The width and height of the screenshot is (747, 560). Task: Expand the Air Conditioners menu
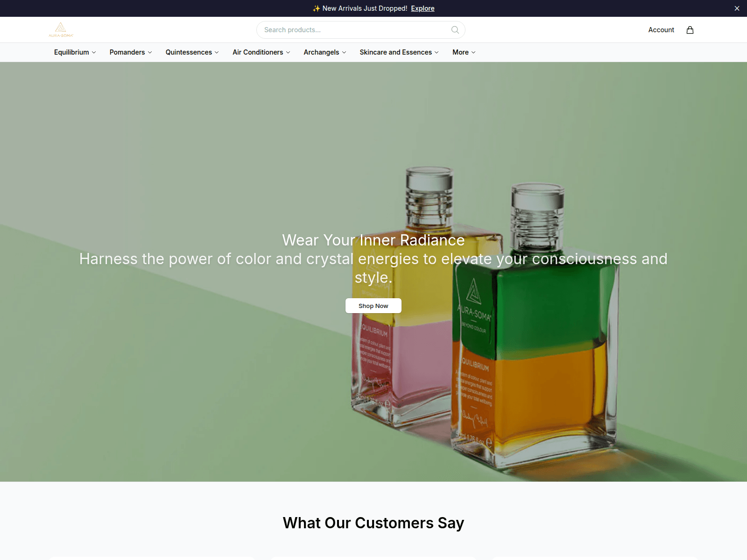[x=261, y=52]
